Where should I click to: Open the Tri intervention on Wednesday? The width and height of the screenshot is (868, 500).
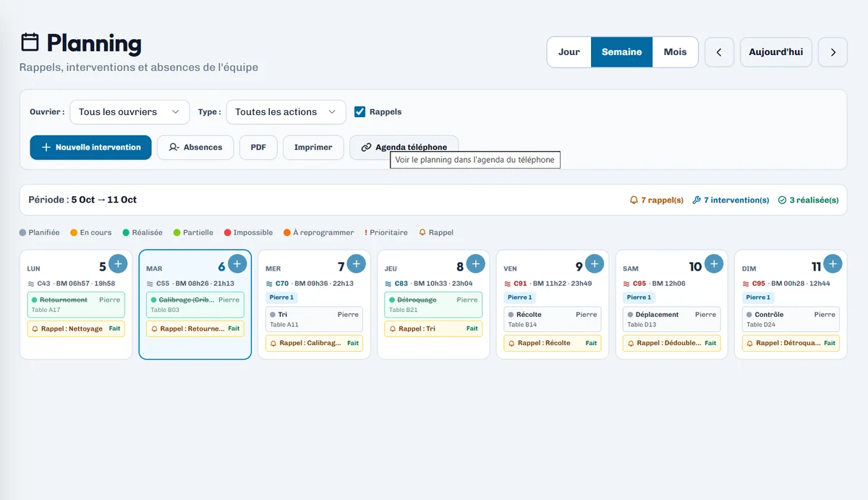coord(314,319)
